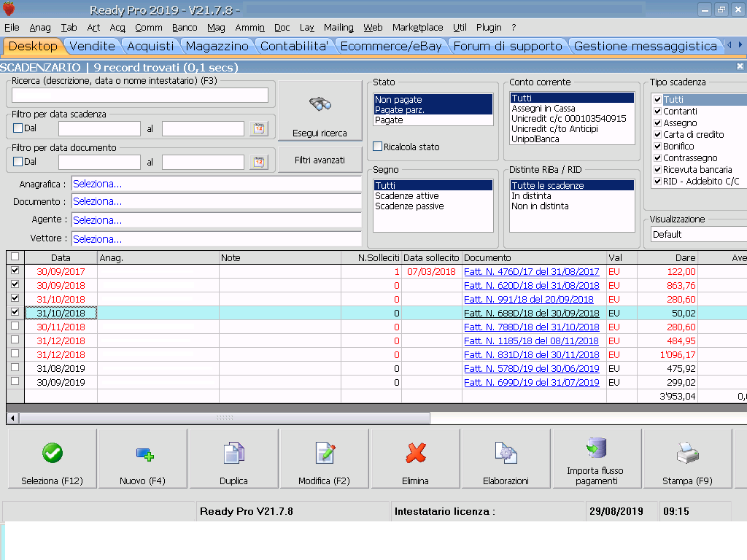Open calendar picker for data scadenza filter
The image size is (747, 560).
click(x=259, y=128)
